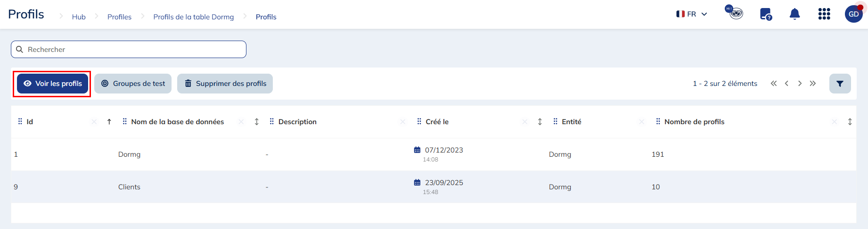The height and width of the screenshot is (229, 868).
Task: Click the Supprimer des profils button
Action: pyautogui.click(x=225, y=84)
